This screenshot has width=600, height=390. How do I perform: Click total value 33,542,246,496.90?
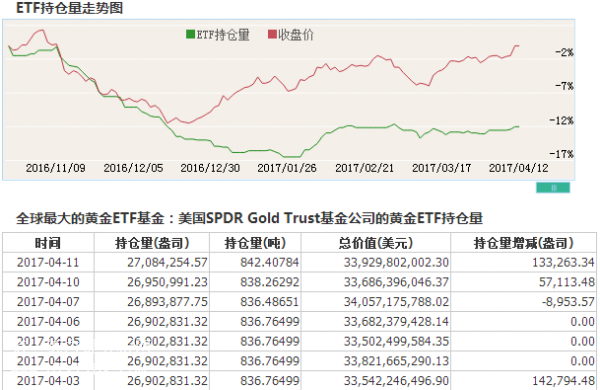click(x=396, y=381)
